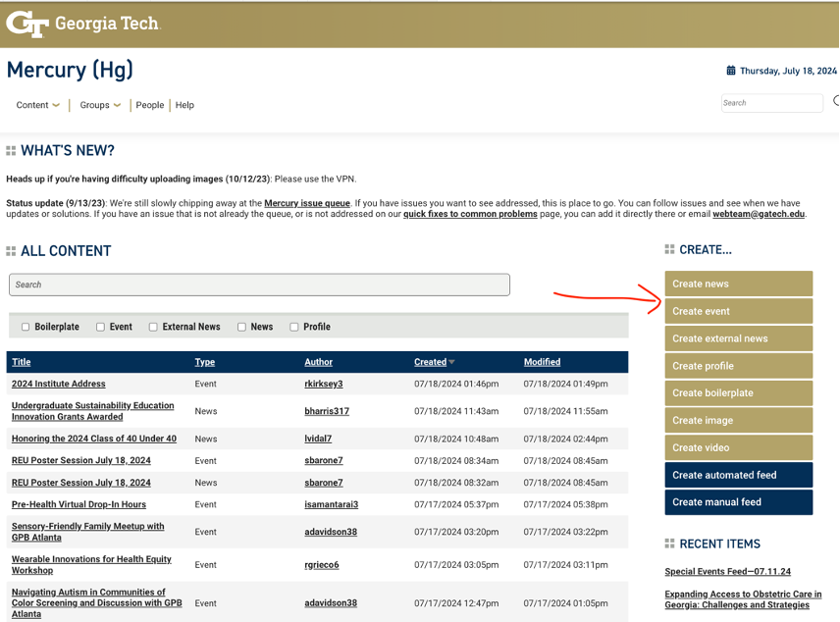Click the Create news button
This screenshot has width=840, height=622.
tap(739, 284)
